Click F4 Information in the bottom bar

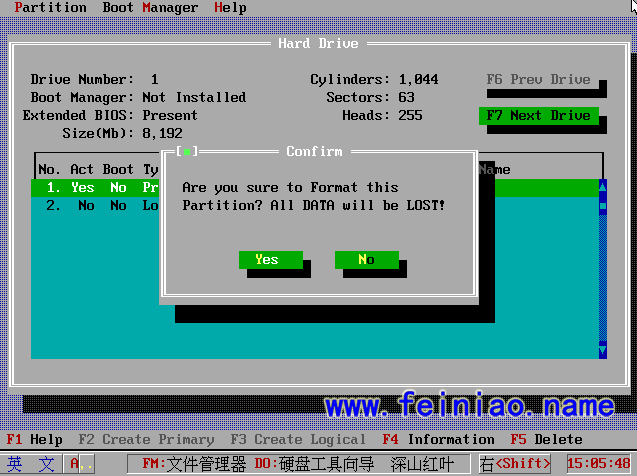coord(439,439)
